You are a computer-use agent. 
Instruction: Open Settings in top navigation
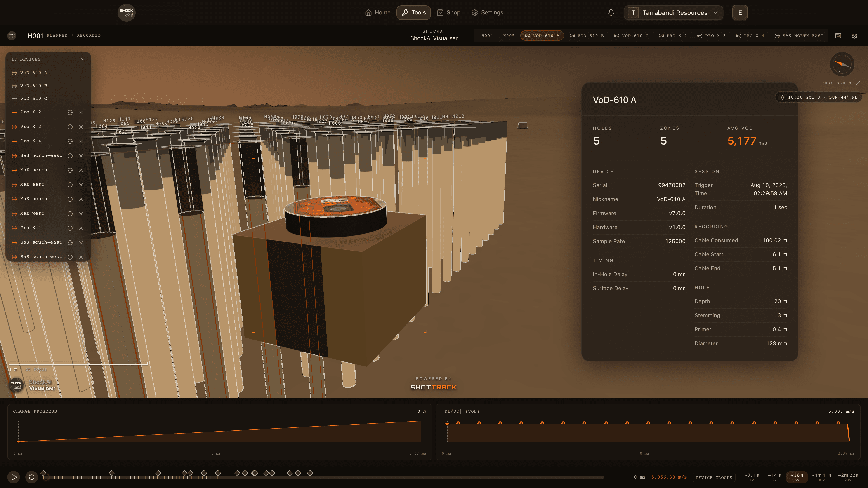pyautogui.click(x=487, y=12)
